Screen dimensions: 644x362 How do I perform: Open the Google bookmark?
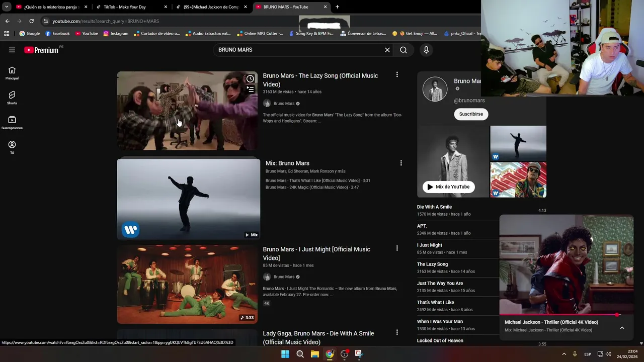pyautogui.click(x=29, y=34)
